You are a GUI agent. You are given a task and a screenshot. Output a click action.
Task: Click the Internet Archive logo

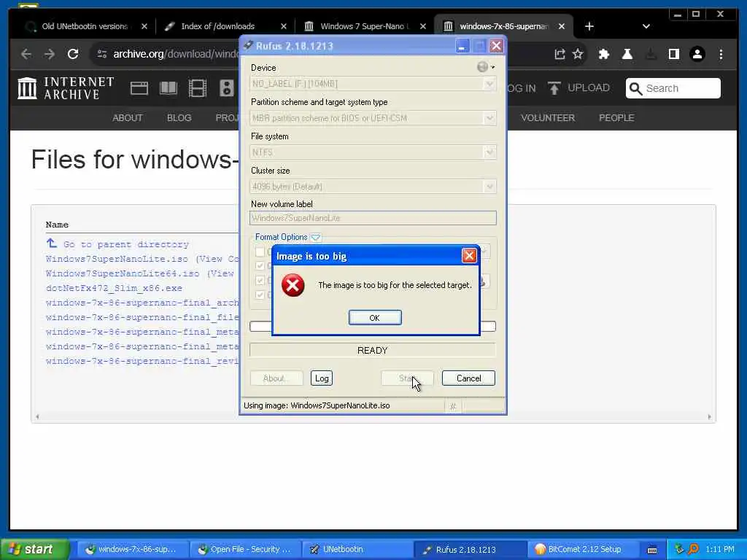click(x=66, y=88)
